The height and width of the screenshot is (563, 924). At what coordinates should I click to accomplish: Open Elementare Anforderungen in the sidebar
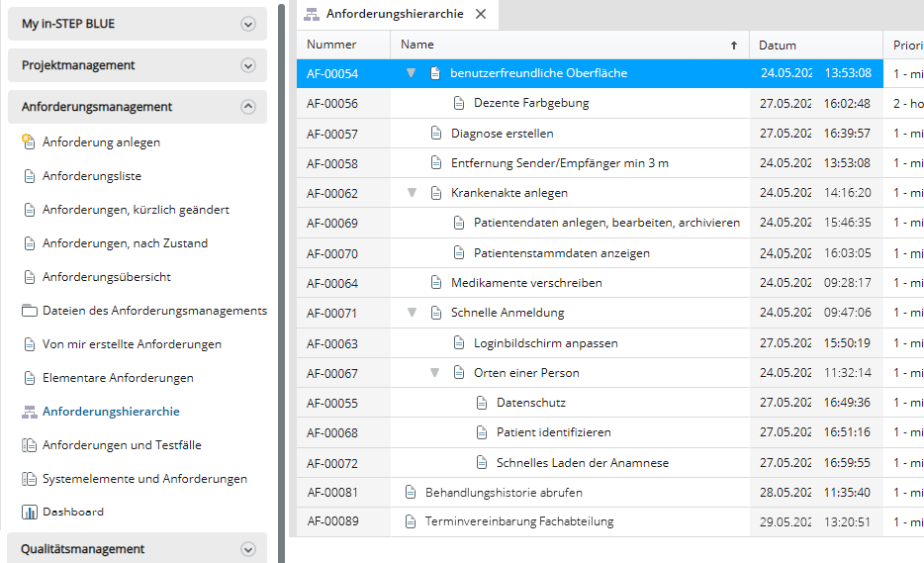click(118, 378)
